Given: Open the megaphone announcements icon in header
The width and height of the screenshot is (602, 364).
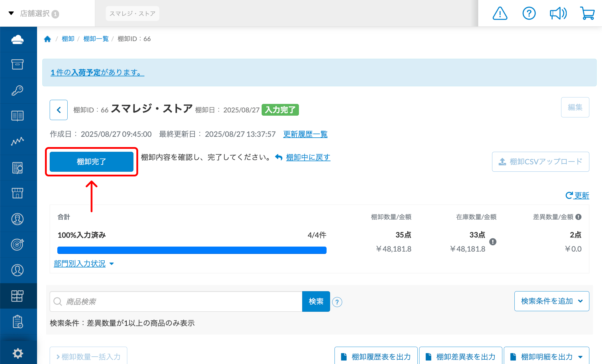Looking at the screenshot, I should tap(558, 13).
